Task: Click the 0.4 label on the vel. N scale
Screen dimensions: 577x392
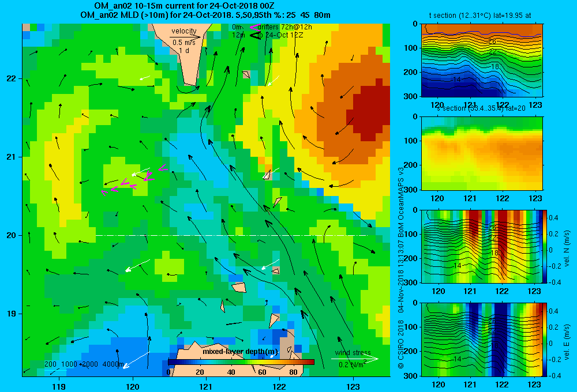Action: (553, 218)
